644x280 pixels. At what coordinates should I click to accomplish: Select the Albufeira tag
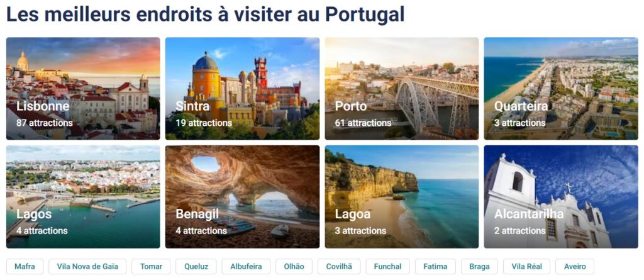246,266
